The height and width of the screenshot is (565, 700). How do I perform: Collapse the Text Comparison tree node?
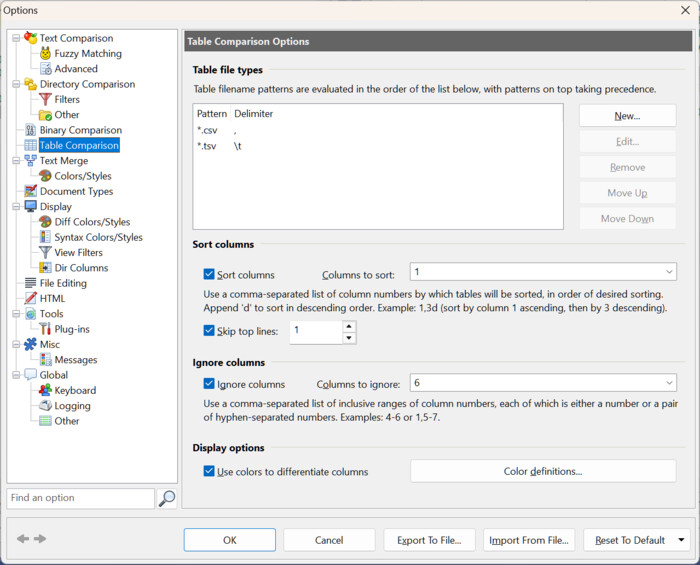coord(16,38)
